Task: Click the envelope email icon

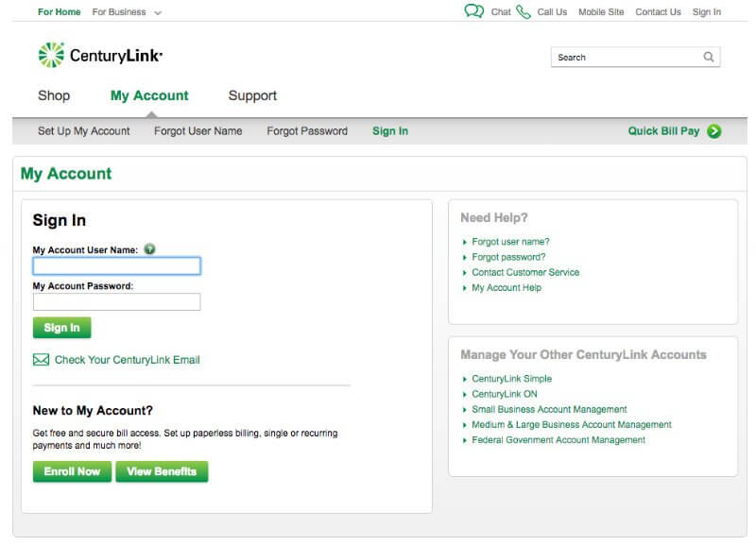Action: (x=41, y=360)
